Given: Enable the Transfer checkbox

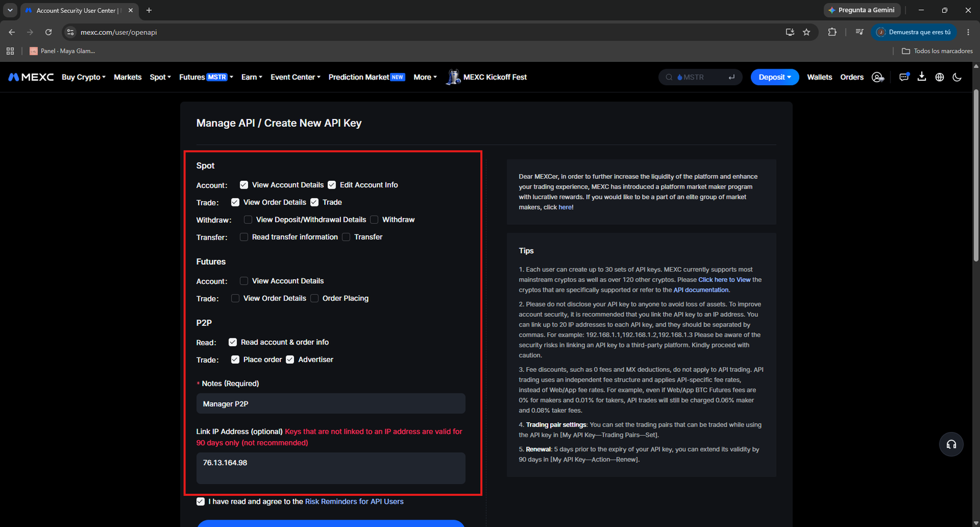Looking at the screenshot, I should pyautogui.click(x=346, y=237).
